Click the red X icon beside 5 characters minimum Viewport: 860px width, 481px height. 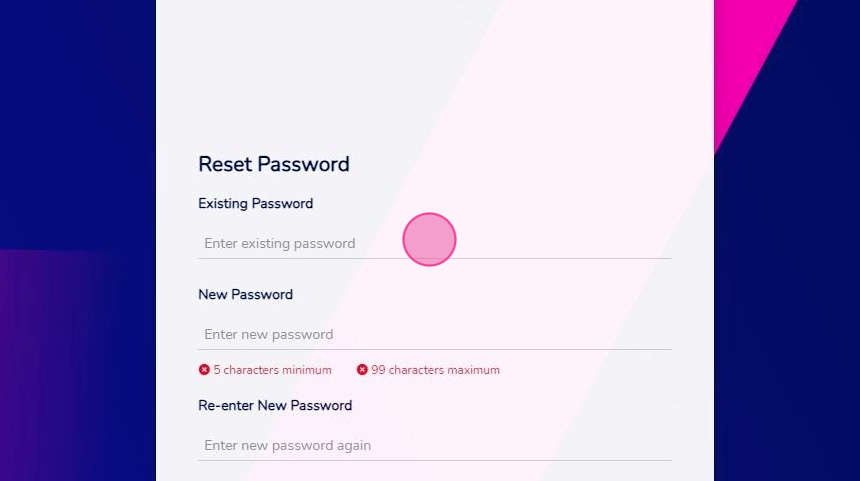(204, 370)
